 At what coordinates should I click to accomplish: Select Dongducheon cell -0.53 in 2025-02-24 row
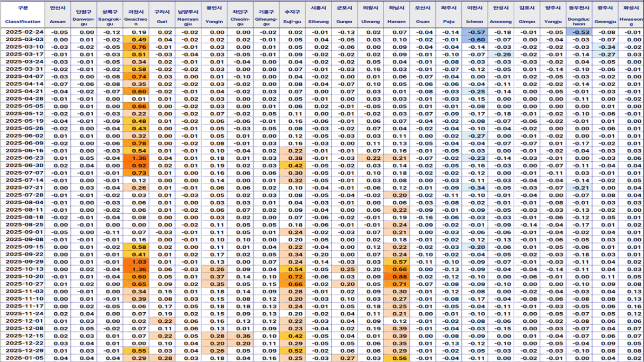pos(578,32)
